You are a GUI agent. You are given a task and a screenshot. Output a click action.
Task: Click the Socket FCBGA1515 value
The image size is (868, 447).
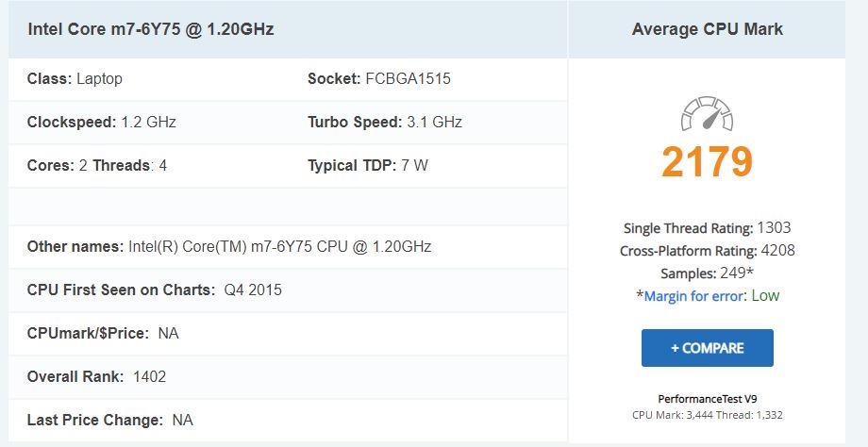(x=407, y=78)
